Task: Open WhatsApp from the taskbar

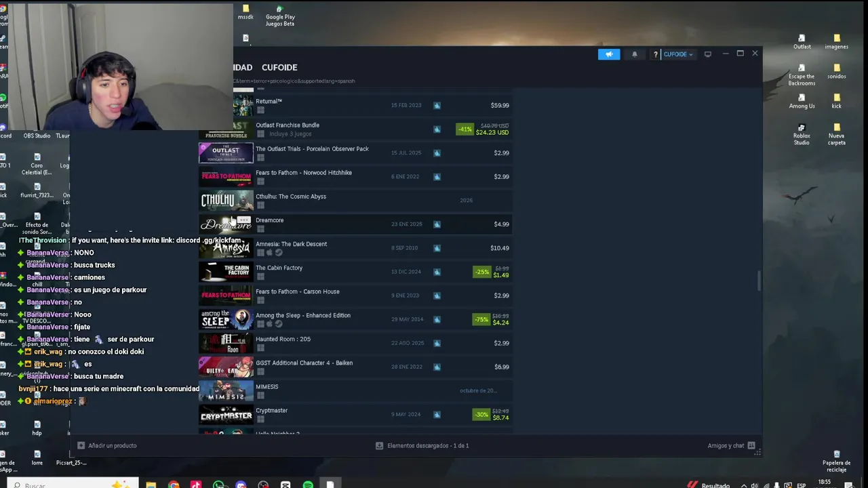Action: (218, 485)
